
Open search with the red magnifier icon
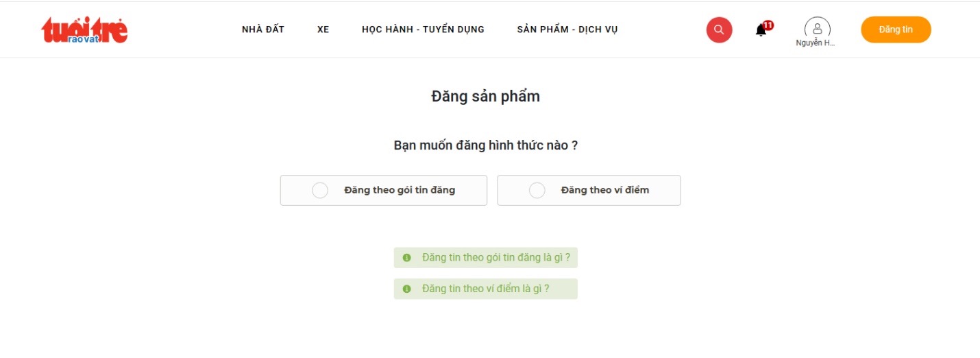coord(719,29)
